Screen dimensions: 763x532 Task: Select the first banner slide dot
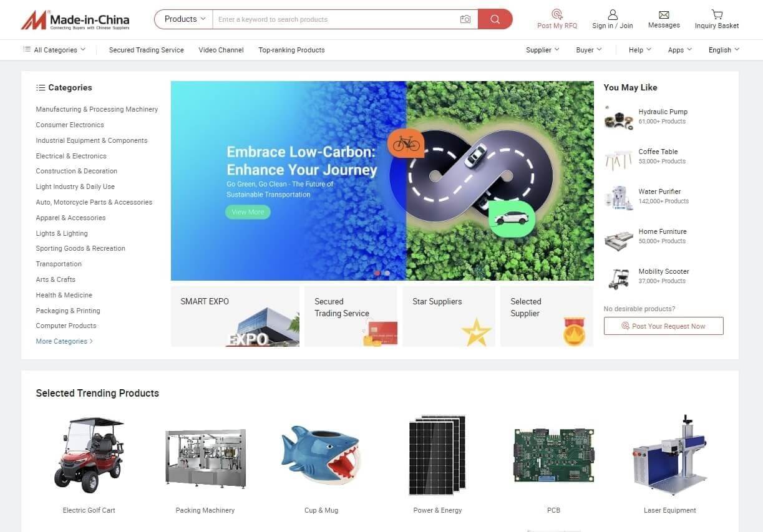[x=377, y=273]
